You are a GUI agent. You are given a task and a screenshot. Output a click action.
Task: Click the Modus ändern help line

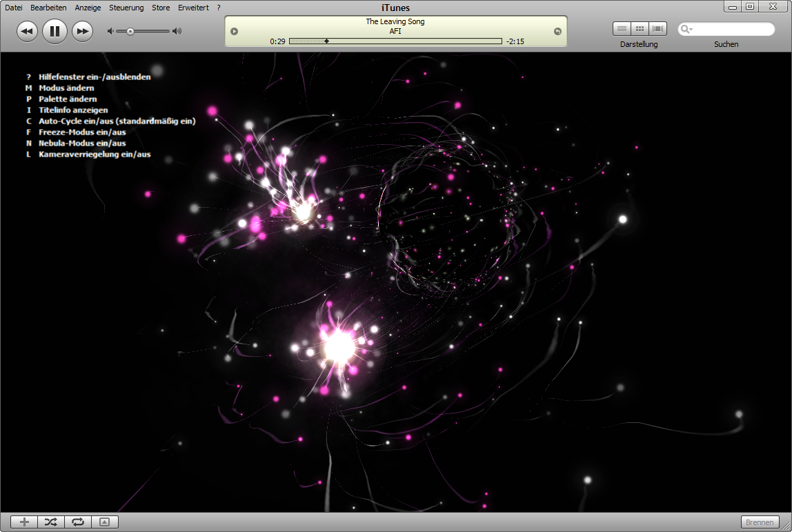pyautogui.click(x=59, y=88)
